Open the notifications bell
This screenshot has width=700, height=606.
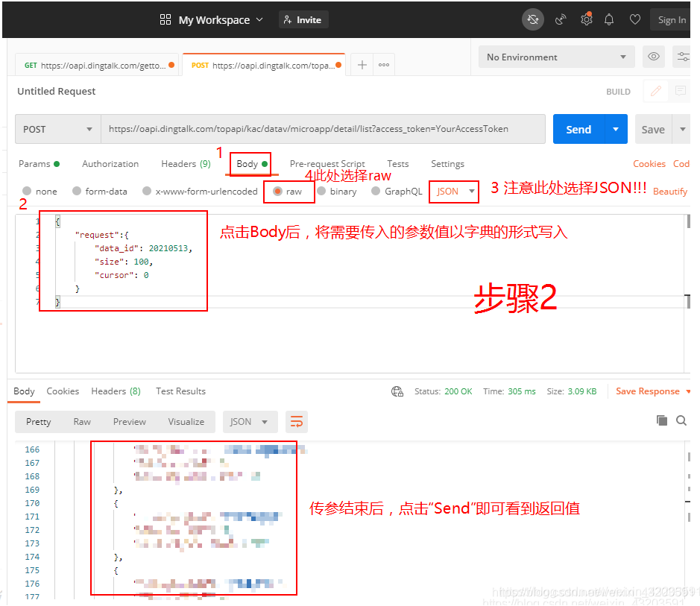[609, 19]
